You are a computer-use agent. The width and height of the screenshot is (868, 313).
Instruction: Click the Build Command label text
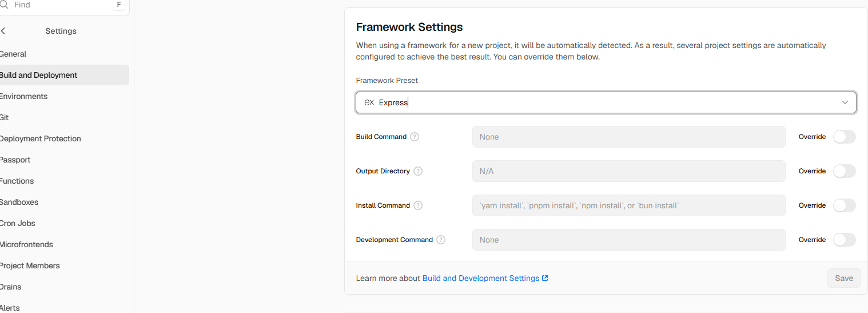[x=381, y=137]
